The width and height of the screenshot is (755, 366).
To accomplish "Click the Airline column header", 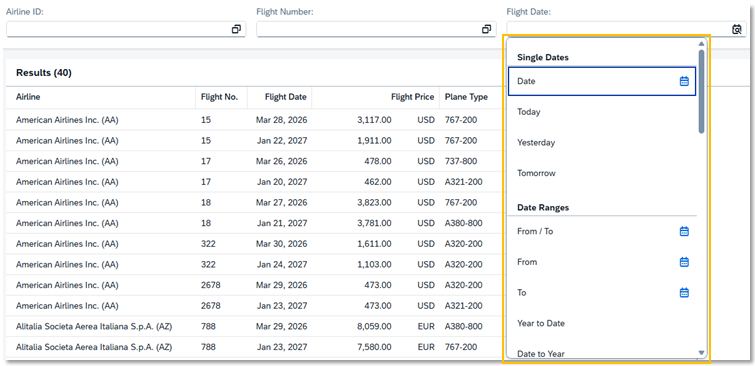I will [x=28, y=97].
